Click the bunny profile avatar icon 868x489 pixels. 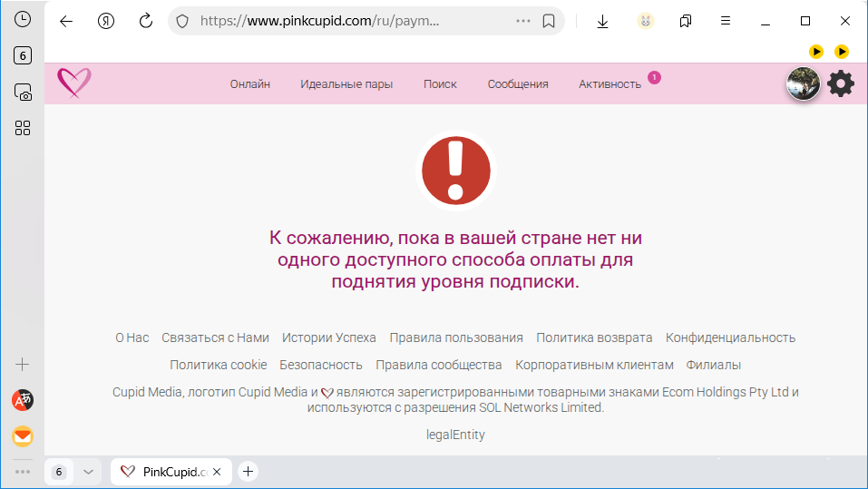(646, 21)
